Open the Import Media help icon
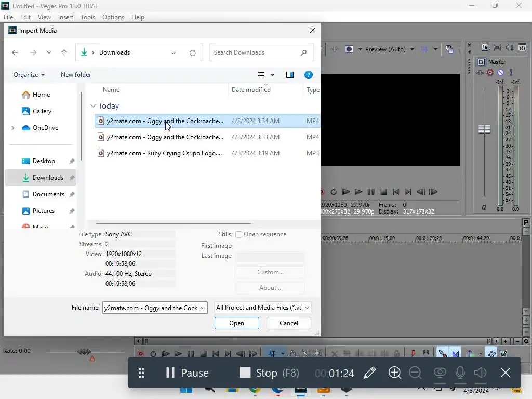 309,75
